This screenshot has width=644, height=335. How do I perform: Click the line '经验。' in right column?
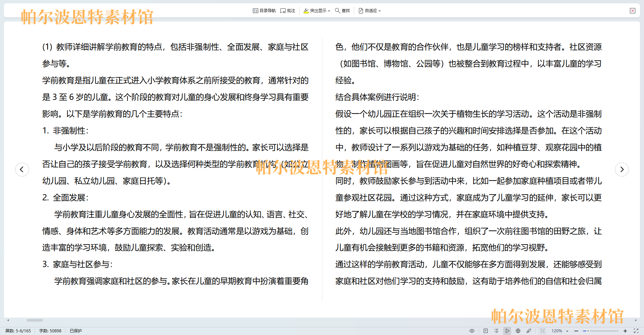(345, 80)
